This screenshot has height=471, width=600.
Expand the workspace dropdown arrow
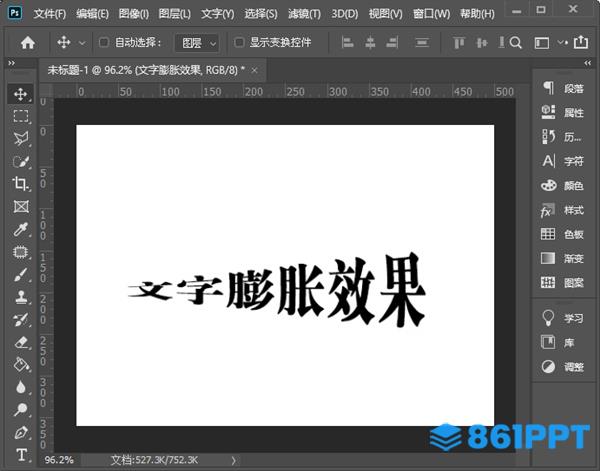562,42
